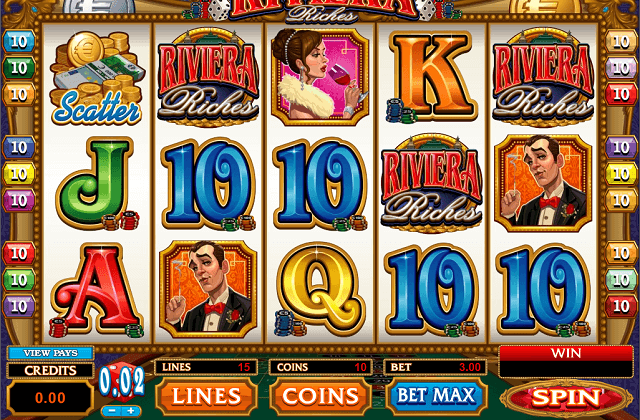The image size is (640, 420).
Task: Click the red A symbol
Action: click(x=97, y=290)
